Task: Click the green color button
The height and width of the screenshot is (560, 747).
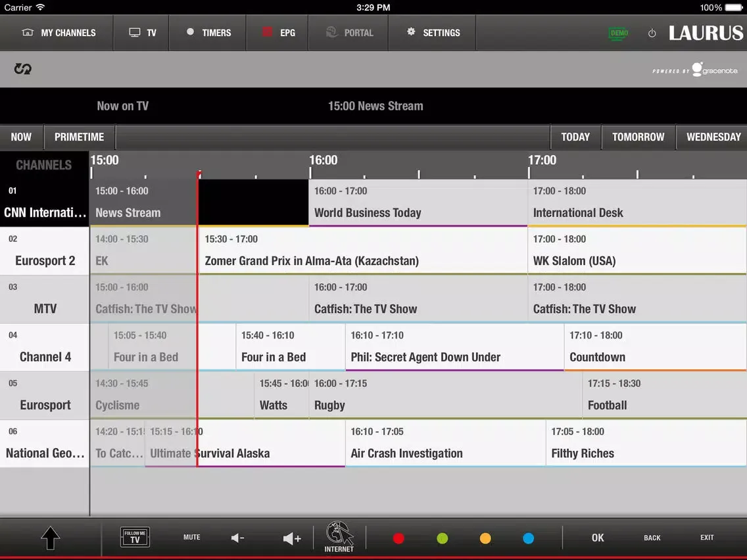Action: 442,538
